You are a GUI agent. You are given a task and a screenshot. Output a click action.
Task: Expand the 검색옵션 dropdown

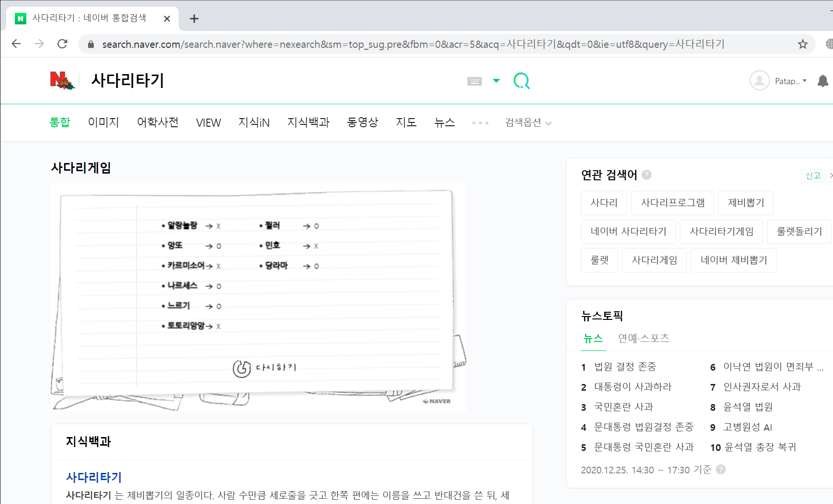(x=528, y=123)
